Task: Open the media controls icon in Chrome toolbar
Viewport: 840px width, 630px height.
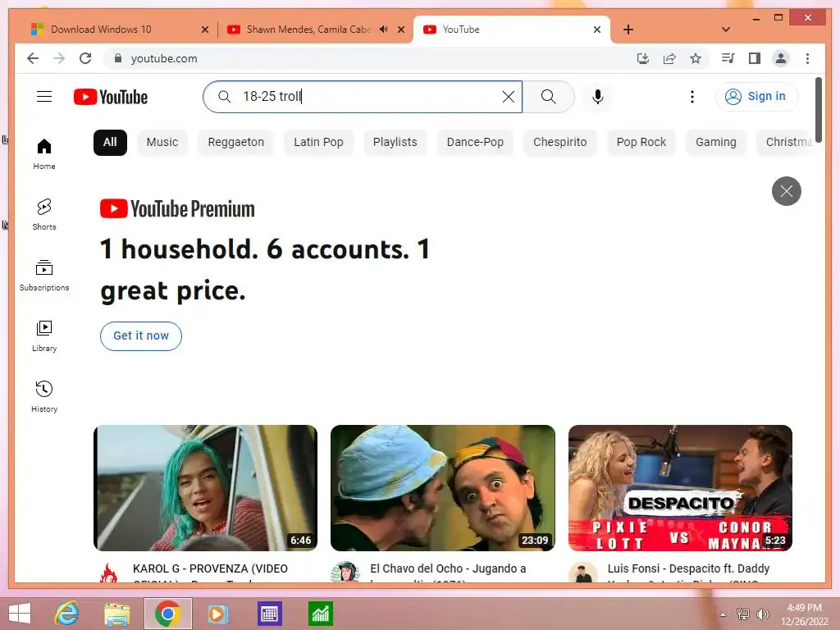Action: (x=728, y=58)
